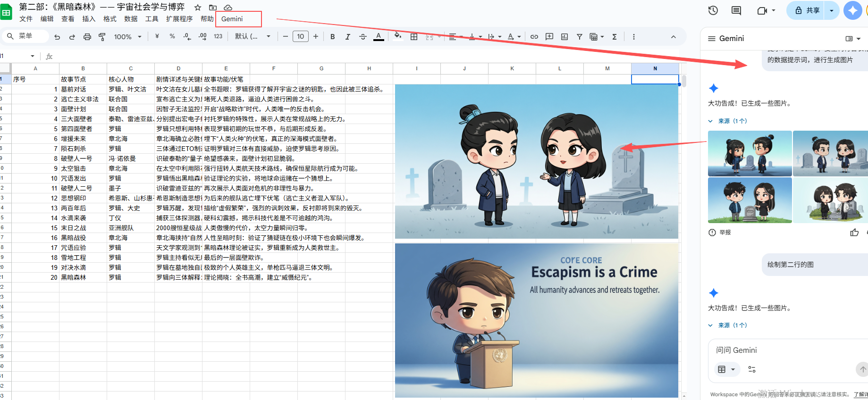Screen dimensions: 868x400
Task: Hide the menus with collapse chevron
Action: click(674, 37)
